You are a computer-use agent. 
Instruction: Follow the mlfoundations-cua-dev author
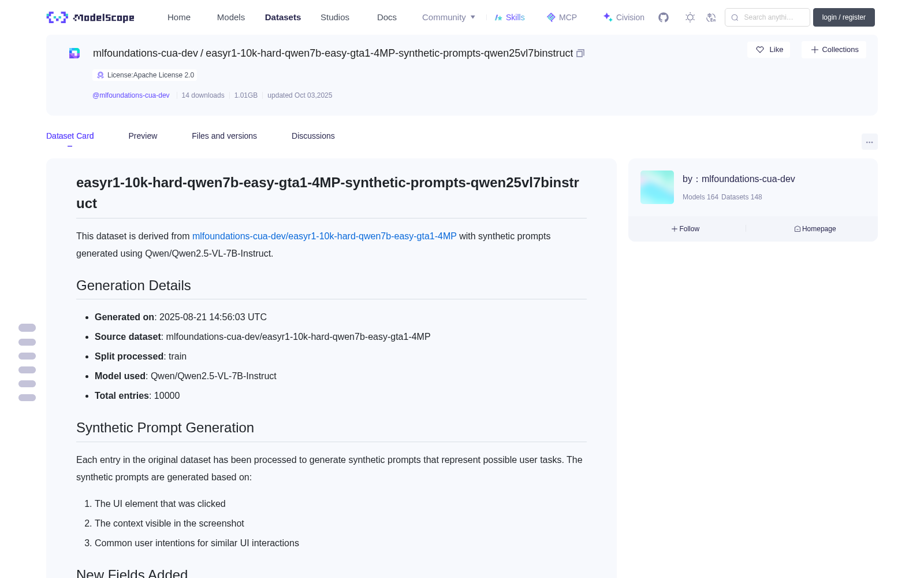(x=685, y=229)
